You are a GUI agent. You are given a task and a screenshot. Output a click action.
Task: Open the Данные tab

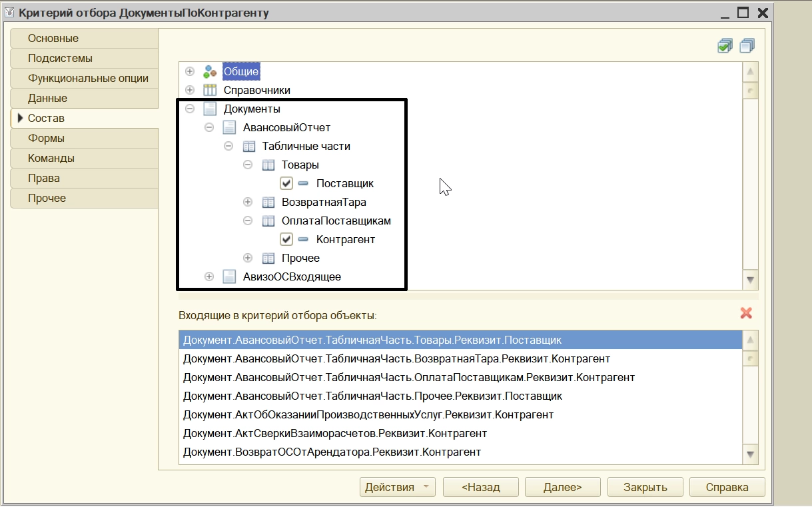[x=85, y=99]
